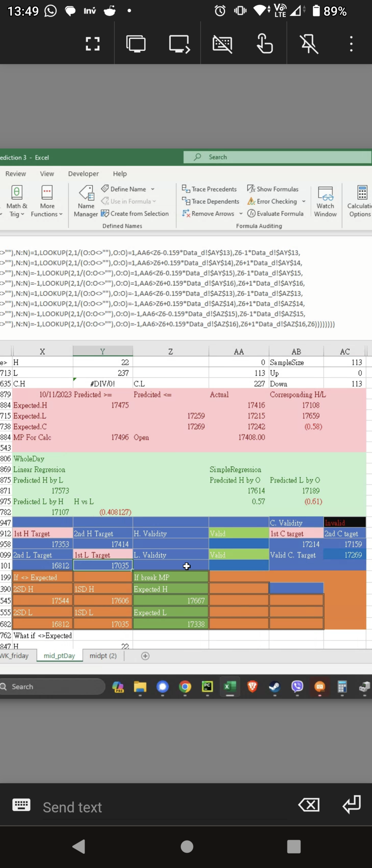The height and width of the screenshot is (868, 372).
Task: Open the Developer ribbon tab
Action: click(83, 174)
